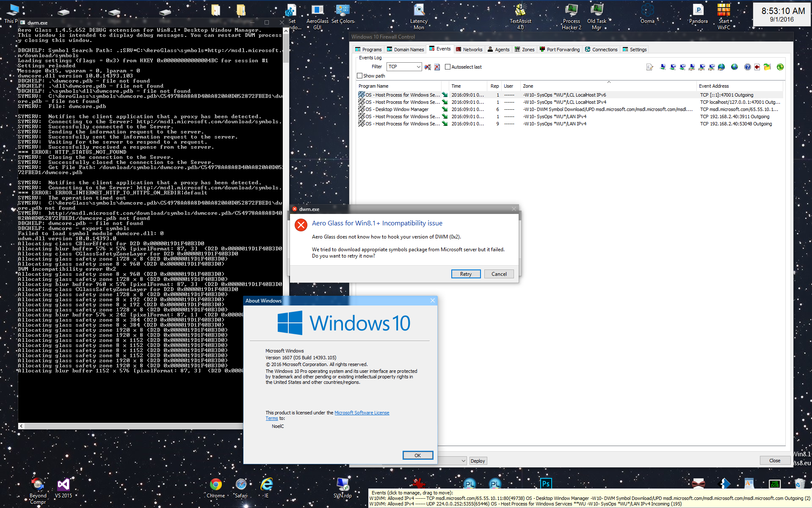The image size is (812, 508).
Task: Sort by the Rep column header
Action: tap(494, 86)
